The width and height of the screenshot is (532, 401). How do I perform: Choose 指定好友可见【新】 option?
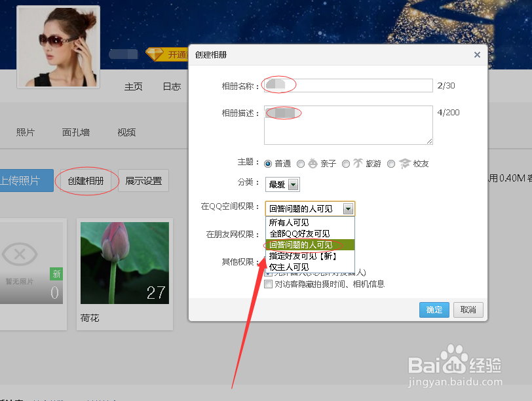[310, 256]
